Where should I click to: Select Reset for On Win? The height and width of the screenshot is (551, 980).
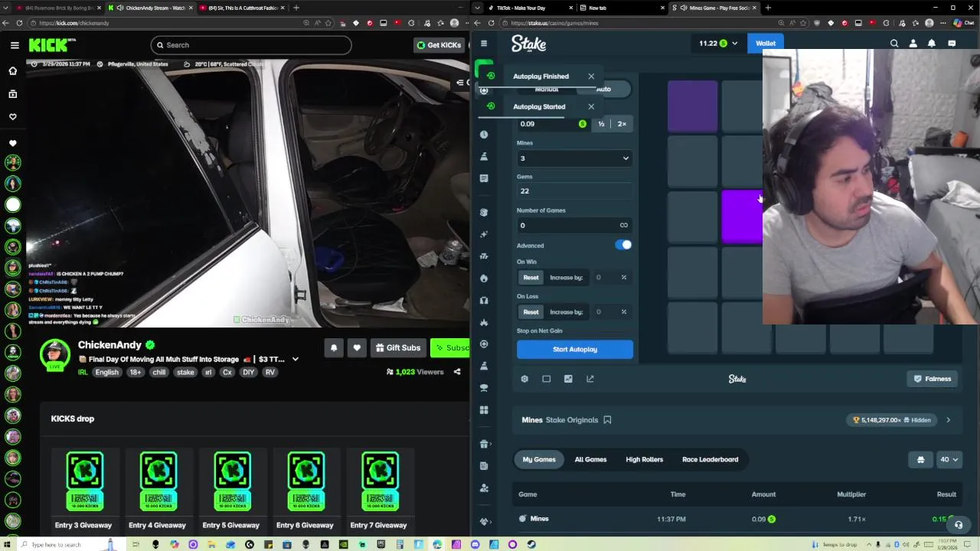click(531, 278)
